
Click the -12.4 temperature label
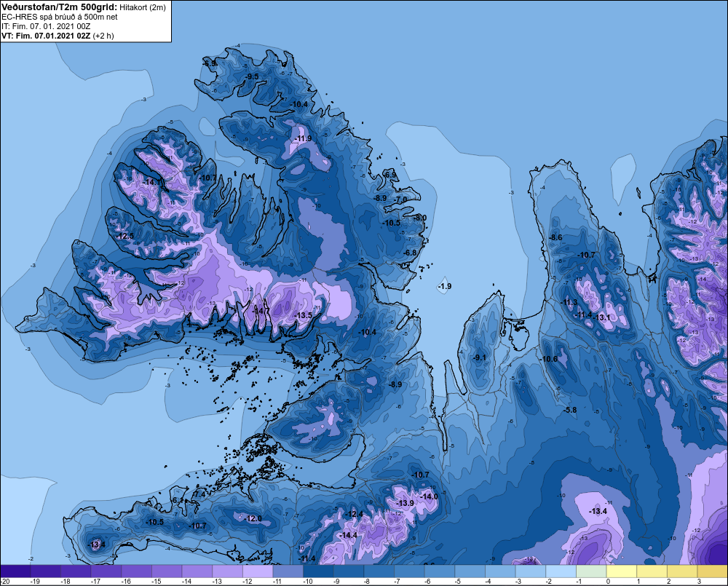[355, 514]
